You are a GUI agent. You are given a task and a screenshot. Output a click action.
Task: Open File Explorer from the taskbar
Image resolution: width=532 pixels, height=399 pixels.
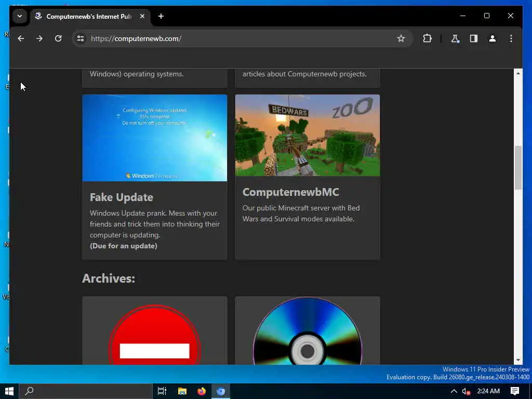(182, 391)
